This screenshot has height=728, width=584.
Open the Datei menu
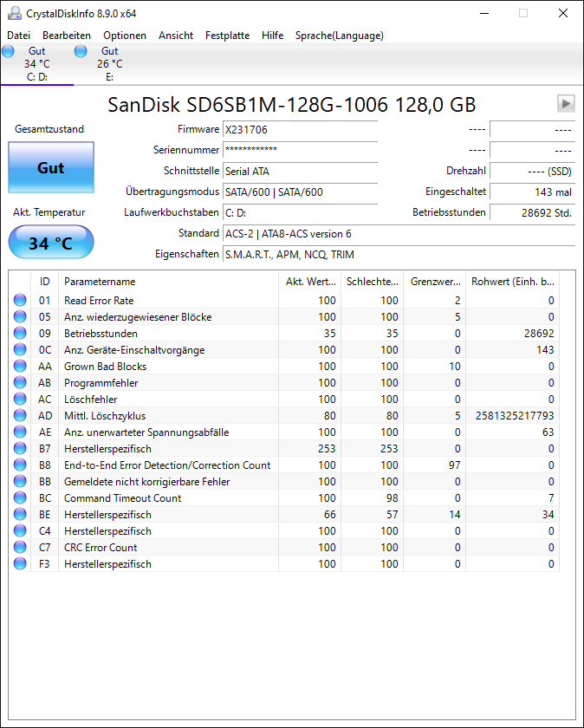[x=18, y=36]
